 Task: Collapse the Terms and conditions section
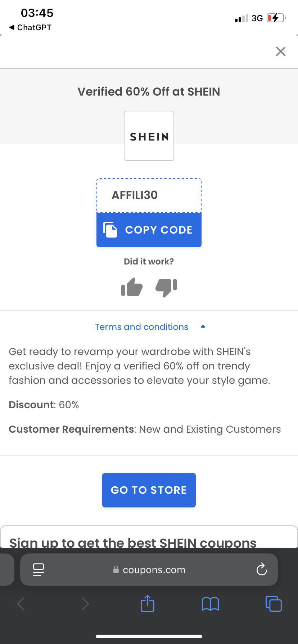pyautogui.click(x=141, y=327)
